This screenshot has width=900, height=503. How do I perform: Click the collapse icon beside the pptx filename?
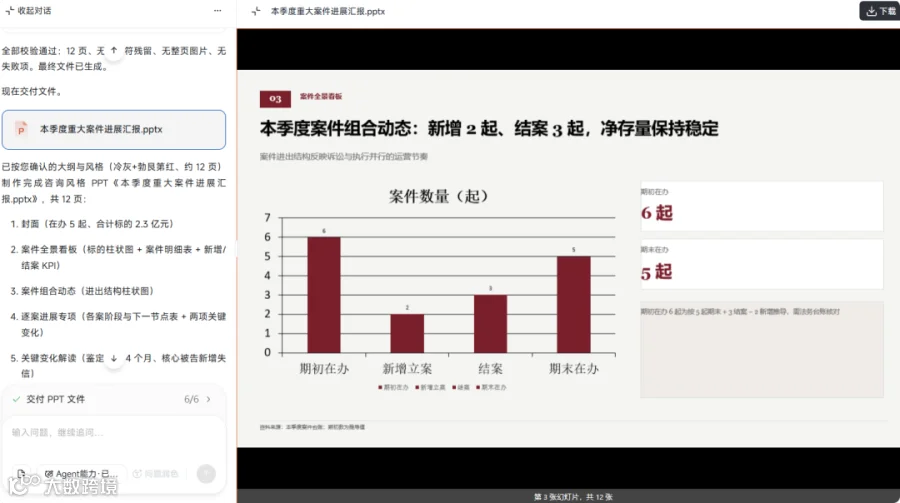(256, 11)
